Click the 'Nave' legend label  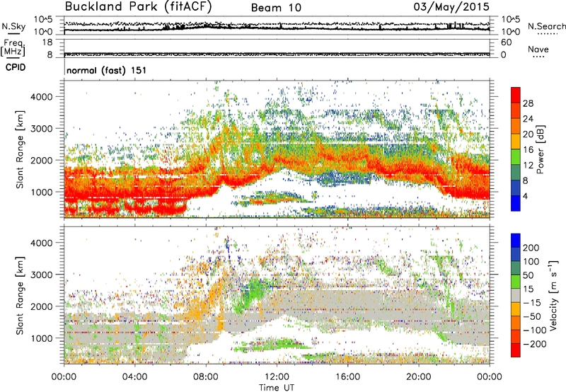click(538, 49)
